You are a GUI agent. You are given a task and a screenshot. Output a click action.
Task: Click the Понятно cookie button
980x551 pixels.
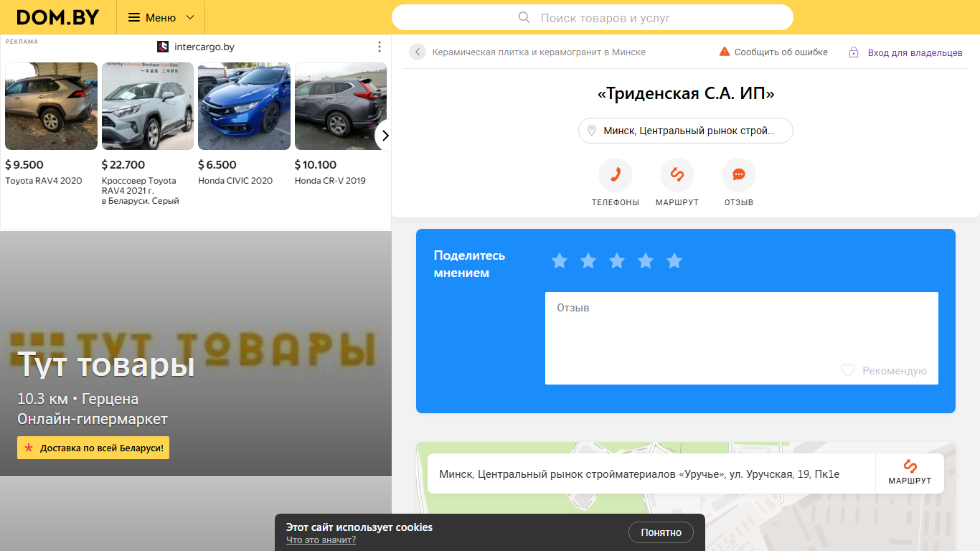tap(661, 532)
